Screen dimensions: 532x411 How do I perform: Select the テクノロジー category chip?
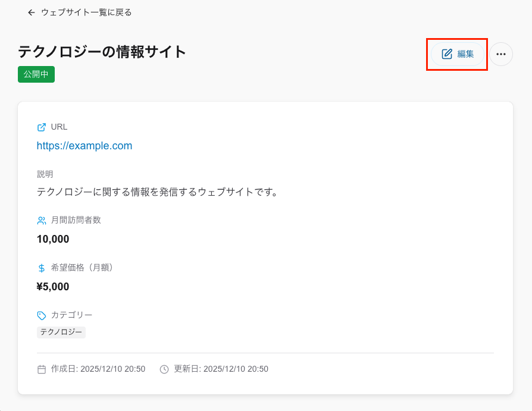click(x=61, y=332)
